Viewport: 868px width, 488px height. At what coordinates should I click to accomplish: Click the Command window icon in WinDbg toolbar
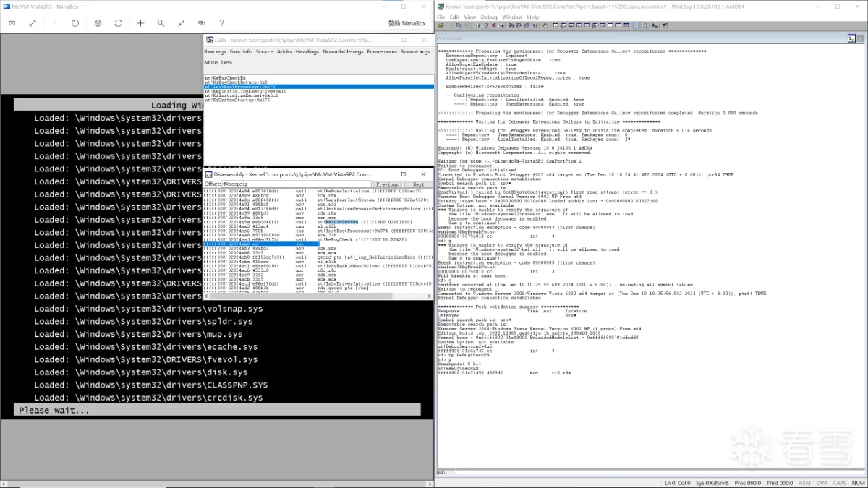[555, 26]
